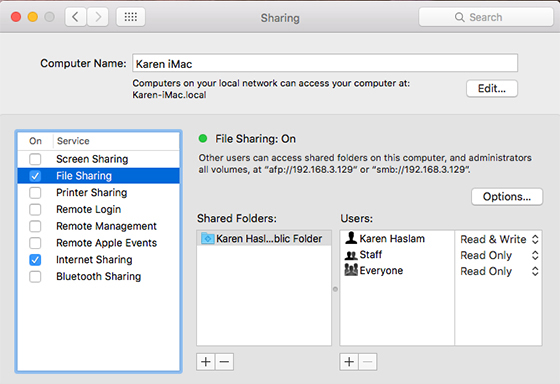Select Bluetooth Sharing service row

(99, 276)
